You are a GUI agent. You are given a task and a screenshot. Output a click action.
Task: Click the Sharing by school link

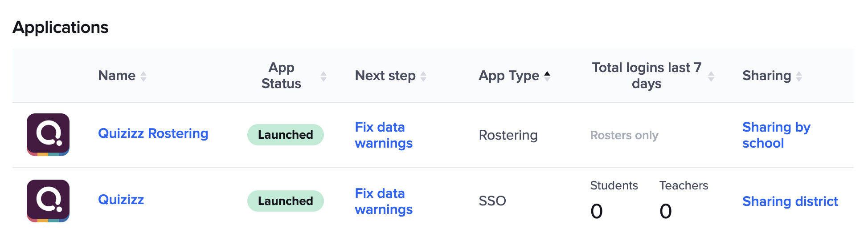[776, 135]
